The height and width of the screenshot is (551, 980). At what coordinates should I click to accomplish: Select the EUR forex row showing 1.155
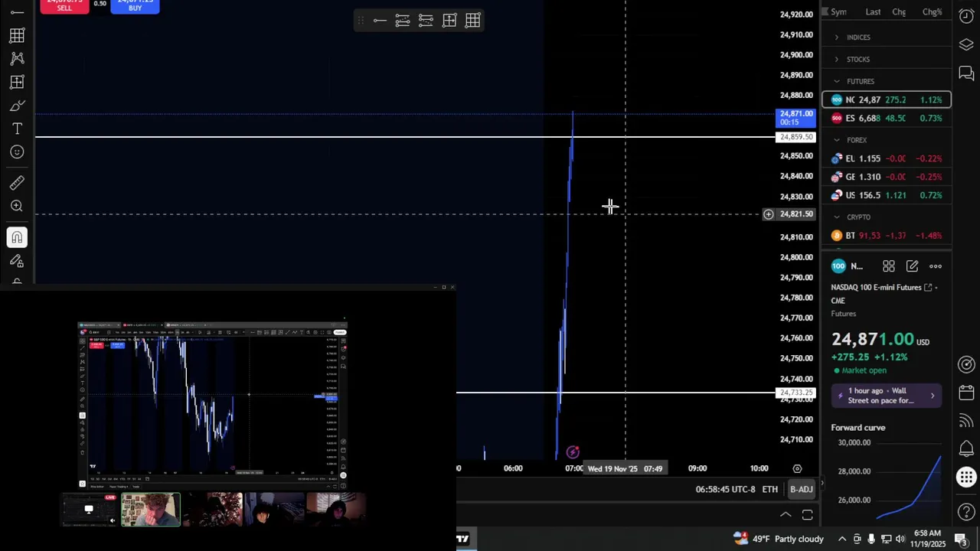(887, 158)
